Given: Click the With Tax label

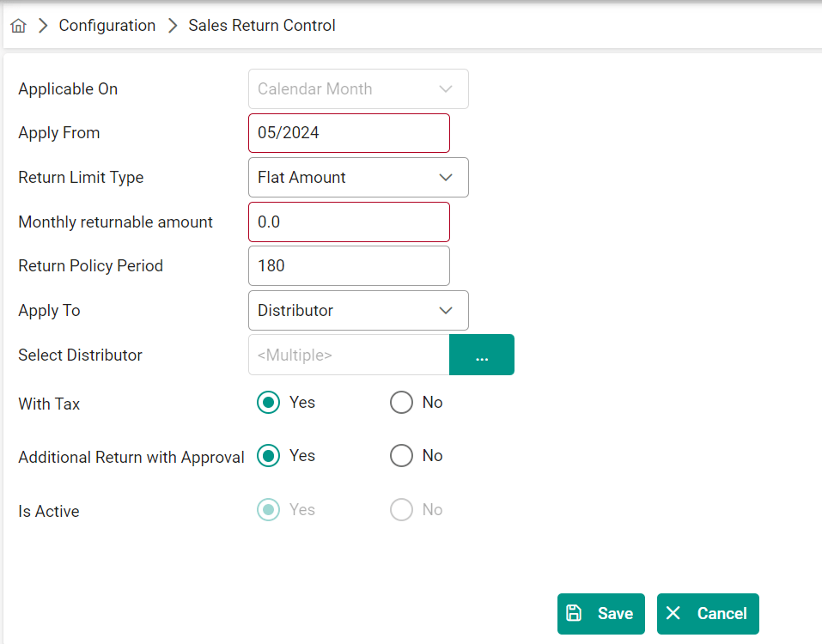Looking at the screenshot, I should 49,404.
